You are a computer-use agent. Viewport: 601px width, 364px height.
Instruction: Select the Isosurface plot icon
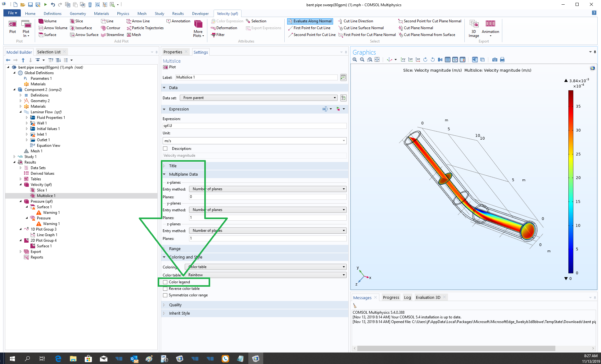(x=72, y=28)
